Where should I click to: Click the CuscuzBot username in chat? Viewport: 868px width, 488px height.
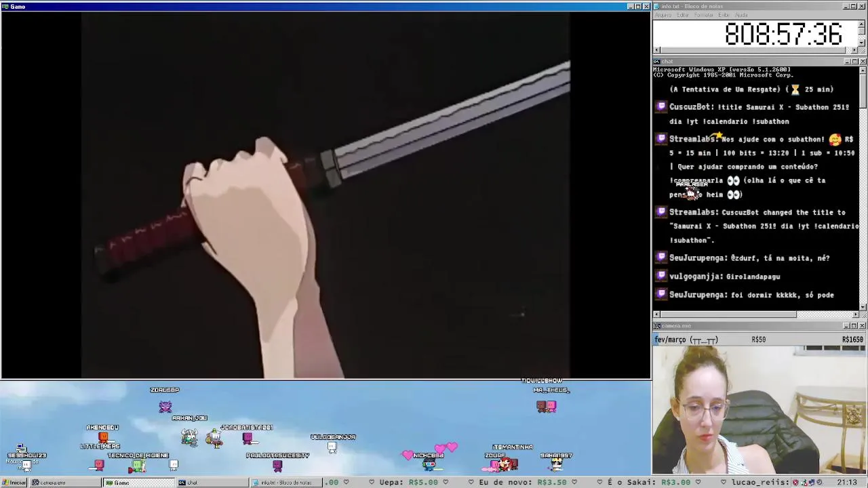[691, 107]
